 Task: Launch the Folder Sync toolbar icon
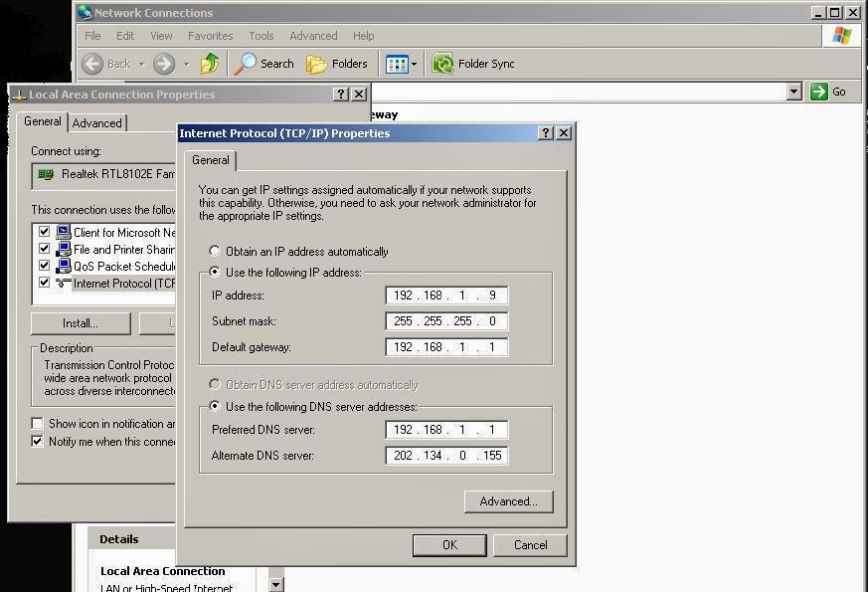[442, 64]
